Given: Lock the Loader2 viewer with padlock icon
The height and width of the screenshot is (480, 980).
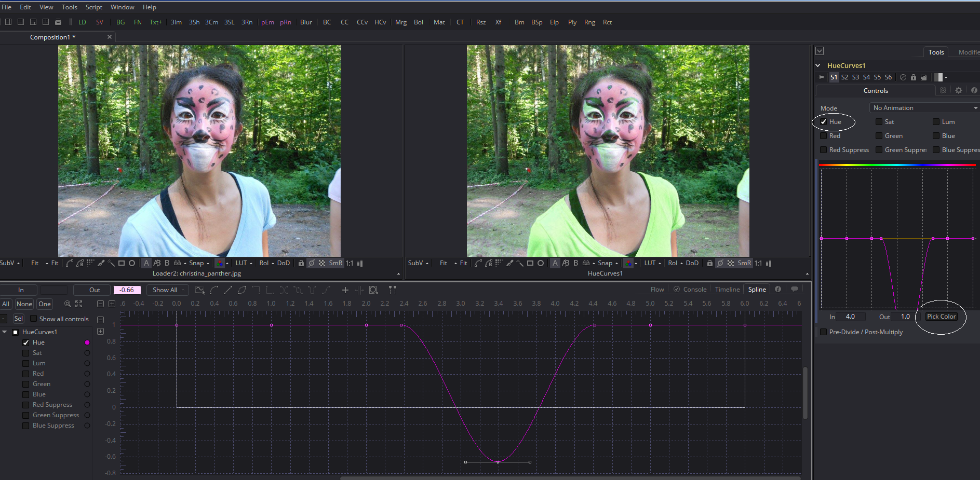Looking at the screenshot, I should point(301,263).
